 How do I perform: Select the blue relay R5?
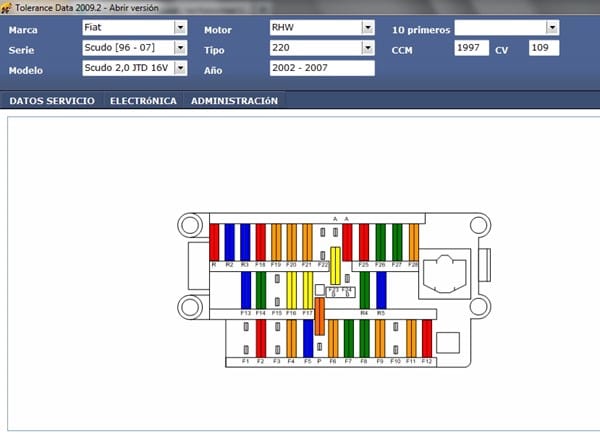[382, 290]
